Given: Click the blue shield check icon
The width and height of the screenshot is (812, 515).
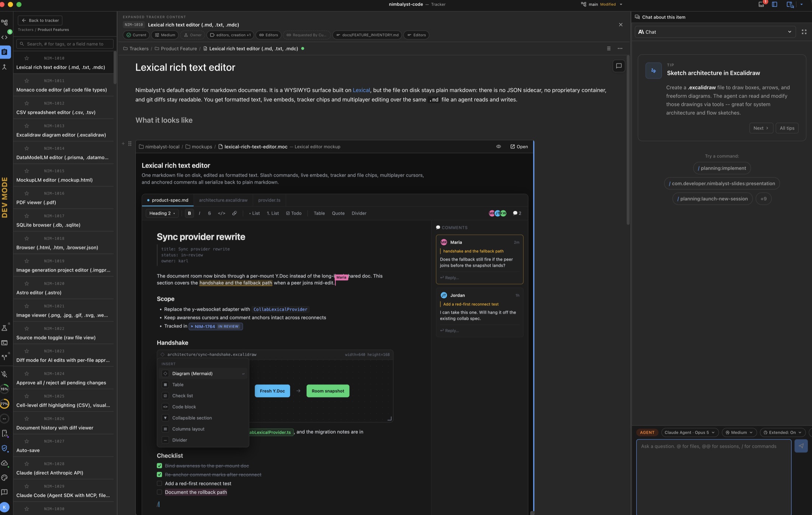Looking at the screenshot, I should 4,448.
